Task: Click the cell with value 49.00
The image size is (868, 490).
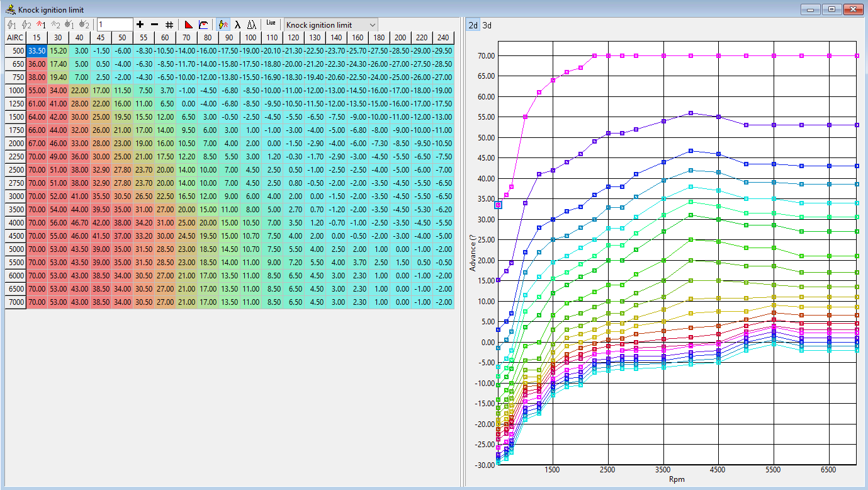Action: click(x=58, y=156)
